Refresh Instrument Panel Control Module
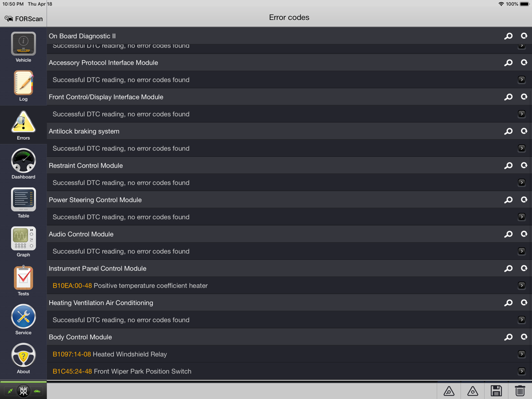Image resolution: width=532 pixels, height=399 pixels. click(x=524, y=268)
